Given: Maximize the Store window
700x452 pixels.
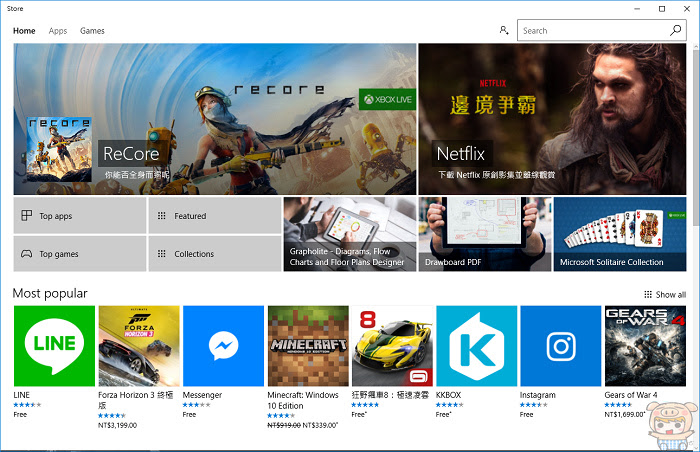Looking at the screenshot, I should pos(662,8).
